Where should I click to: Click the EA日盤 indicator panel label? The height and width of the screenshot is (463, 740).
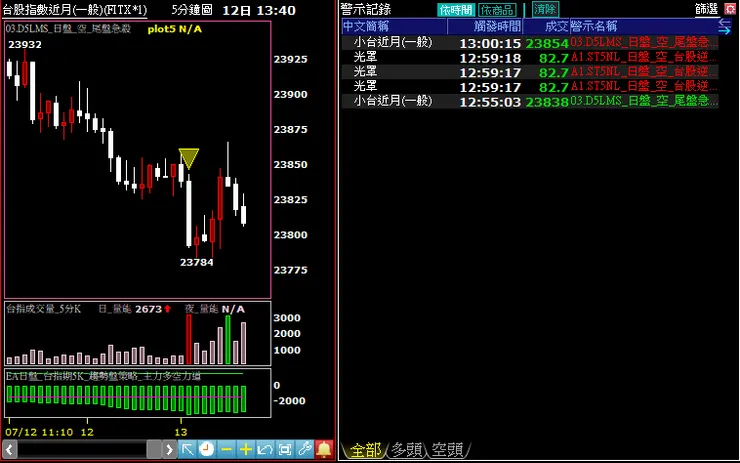pyautogui.click(x=103, y=376)
